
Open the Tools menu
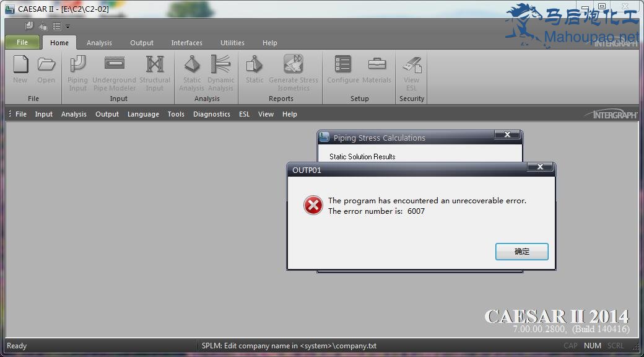[176, 114]
